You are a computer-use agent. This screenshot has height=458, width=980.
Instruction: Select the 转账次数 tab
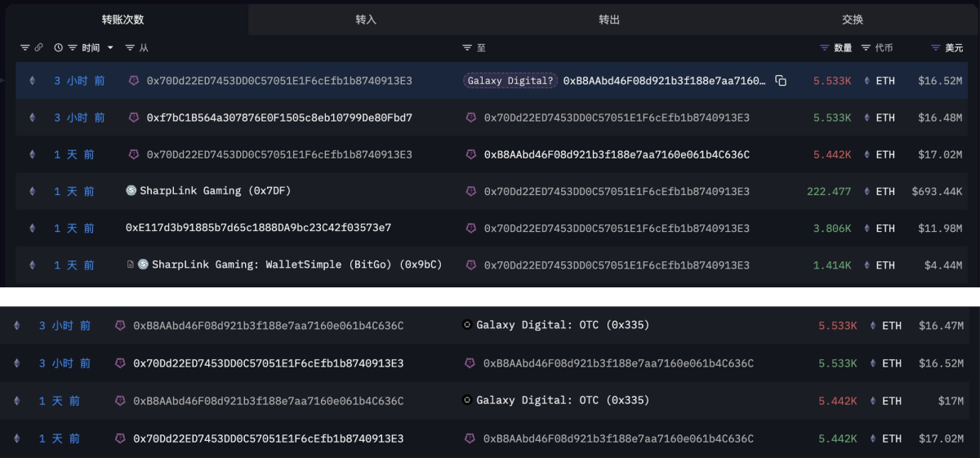[123, 19]
